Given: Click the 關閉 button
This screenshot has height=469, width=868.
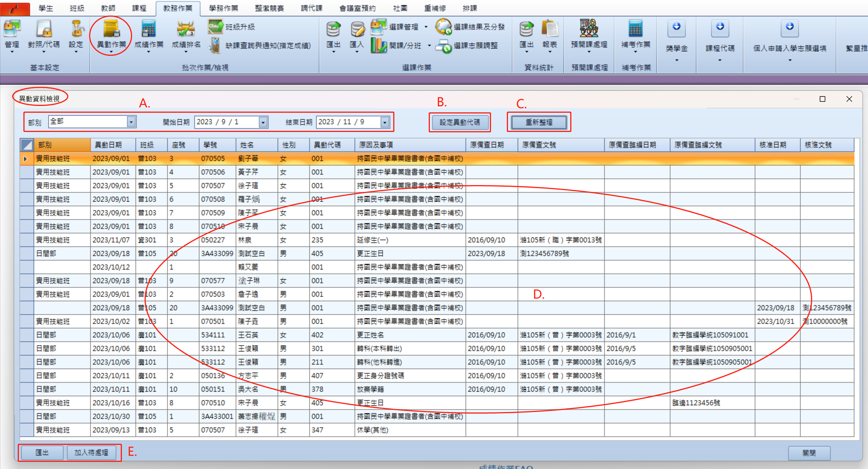Looking at the screenshot, I should click(809, 453).
